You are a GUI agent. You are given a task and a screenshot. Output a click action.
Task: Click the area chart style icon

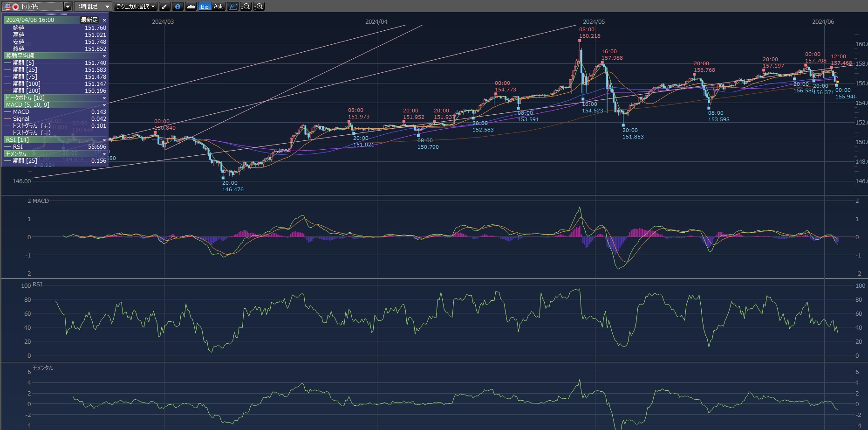pos(191,7)
